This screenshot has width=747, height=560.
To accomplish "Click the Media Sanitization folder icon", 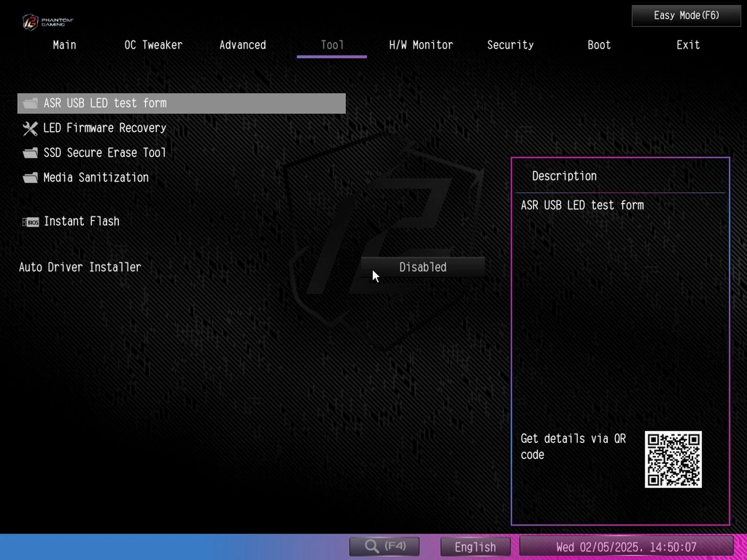I will 31,178.
